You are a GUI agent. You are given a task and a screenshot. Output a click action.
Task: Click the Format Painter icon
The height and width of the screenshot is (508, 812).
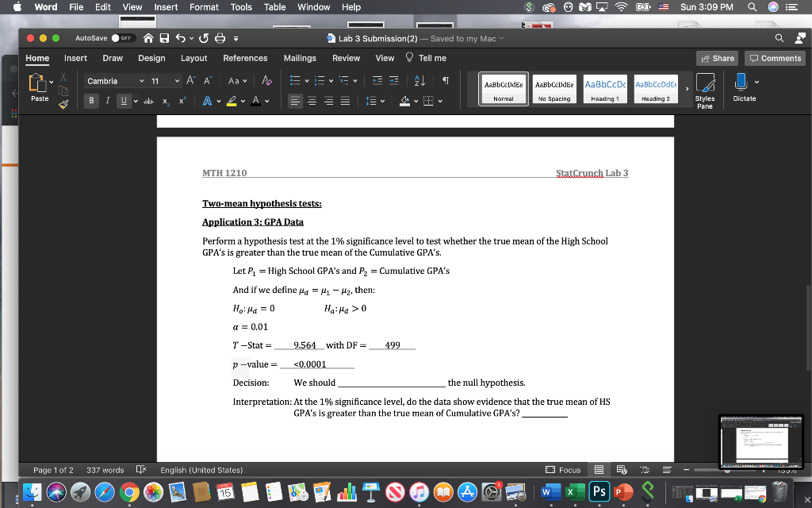63,104
